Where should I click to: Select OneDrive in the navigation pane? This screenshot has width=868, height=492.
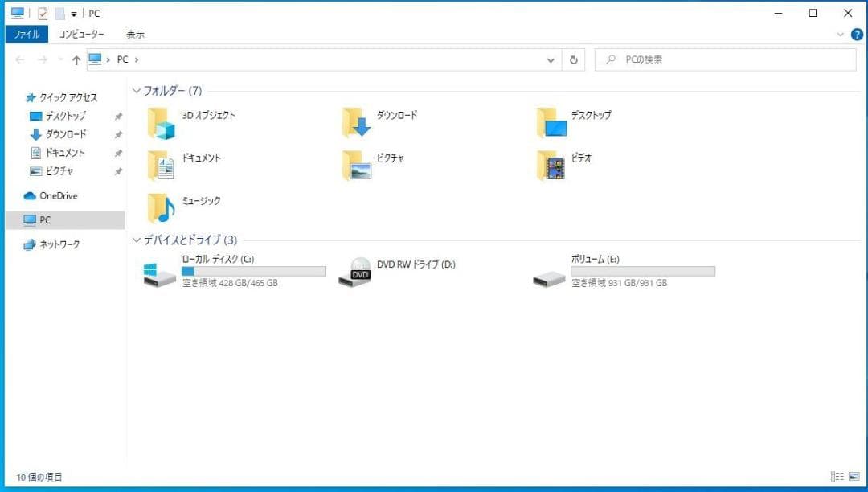click(x=56, y=195)
